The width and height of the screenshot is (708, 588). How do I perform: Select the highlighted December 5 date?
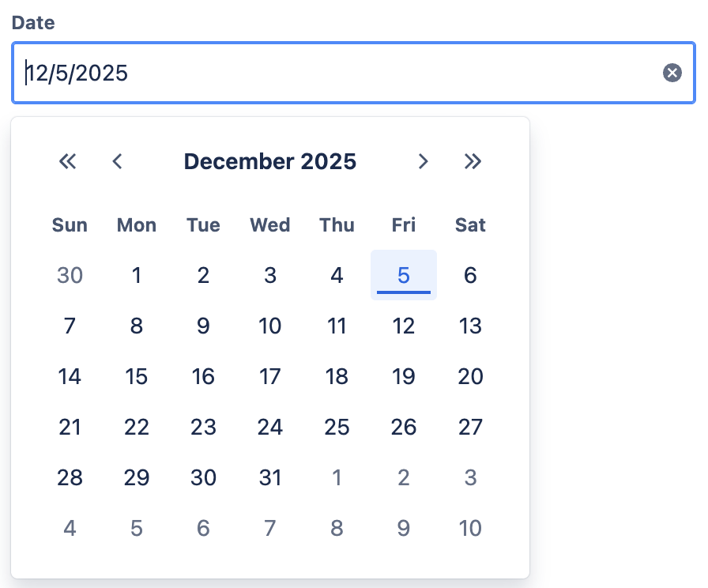(404, 275)
